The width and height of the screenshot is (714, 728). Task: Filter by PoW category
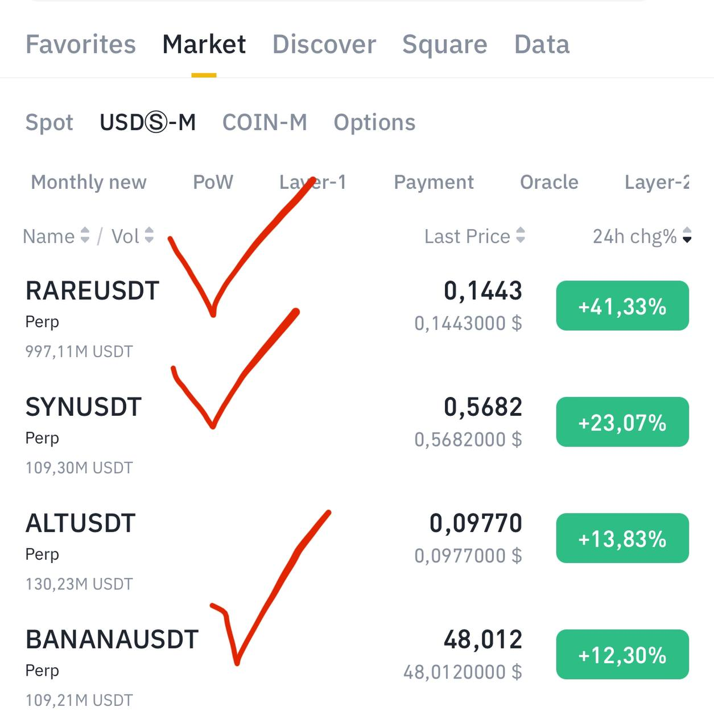tap(213, 182)
